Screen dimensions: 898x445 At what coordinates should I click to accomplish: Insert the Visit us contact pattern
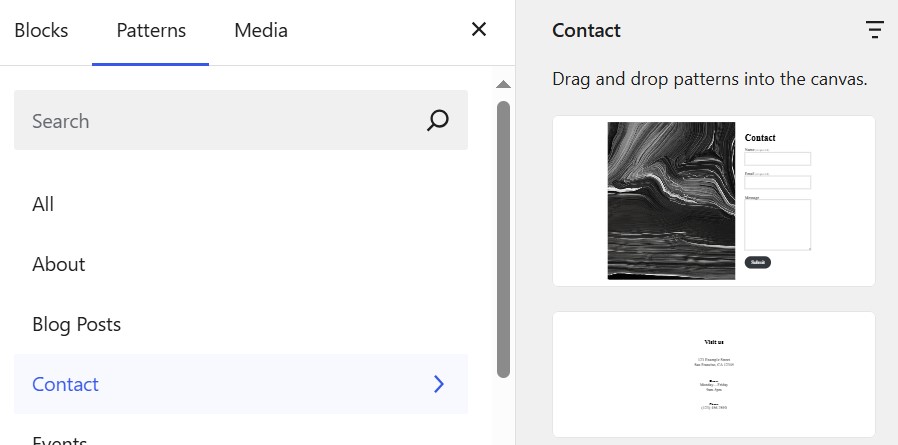(x=714, y=375)
